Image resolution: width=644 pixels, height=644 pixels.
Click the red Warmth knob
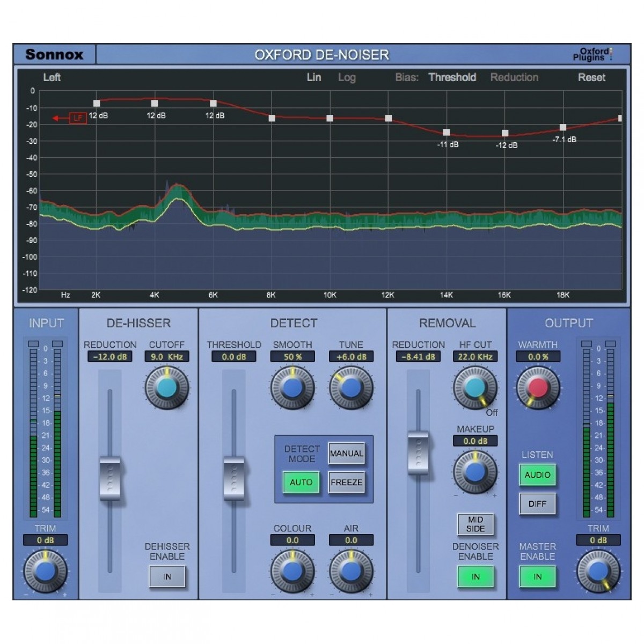[538, 388]
